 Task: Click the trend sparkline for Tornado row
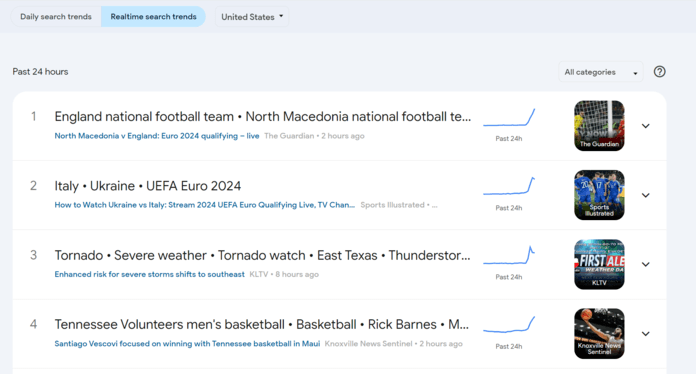[509, 256]
